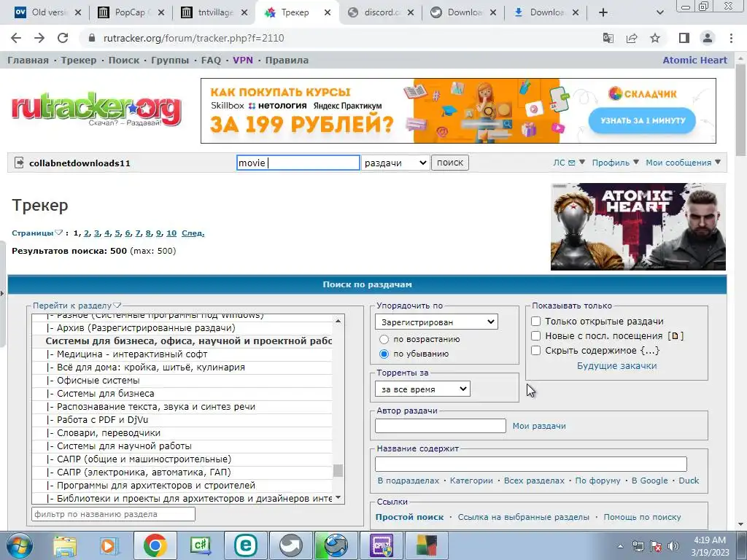
Task: Click the browser back arrow
Action: (x=16, y=38)
